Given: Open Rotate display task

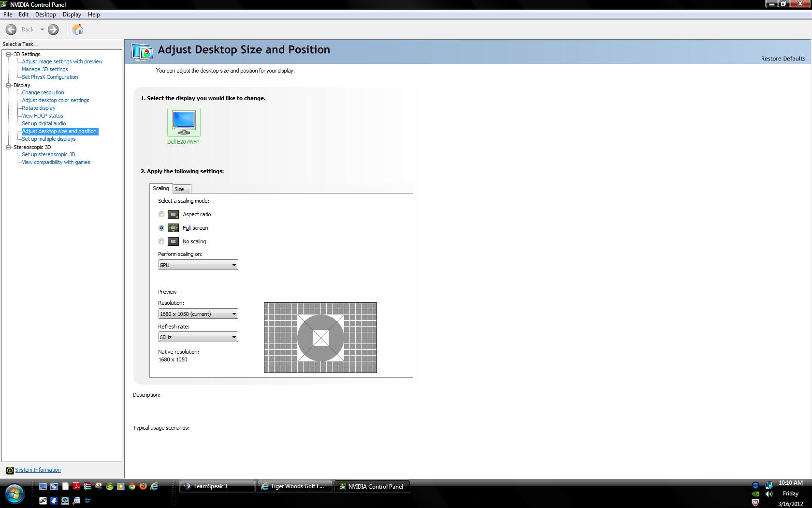Looking at the screenshot, I should coord(39,108).
